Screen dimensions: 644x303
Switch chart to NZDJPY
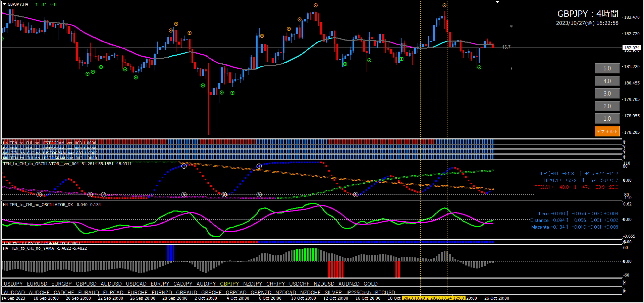pos(253,284)
